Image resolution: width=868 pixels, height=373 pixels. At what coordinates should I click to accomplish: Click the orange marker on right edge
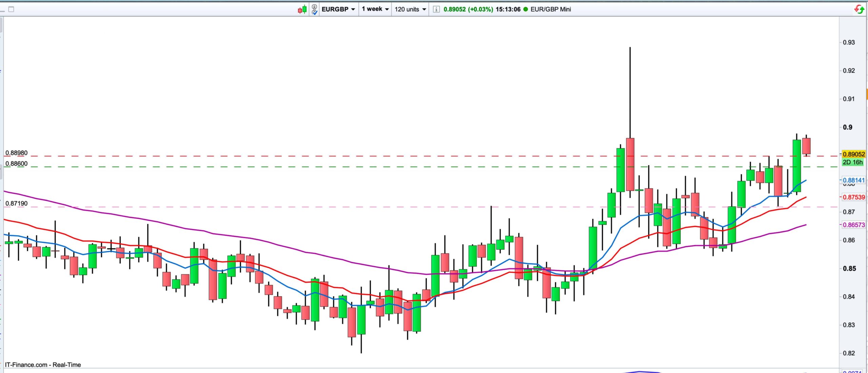pyautogui.click(x=867, y=94)
